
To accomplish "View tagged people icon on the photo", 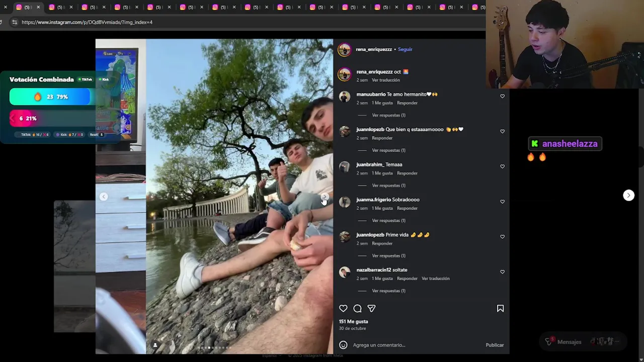I will pyautogui.click(x=155, y=345).
